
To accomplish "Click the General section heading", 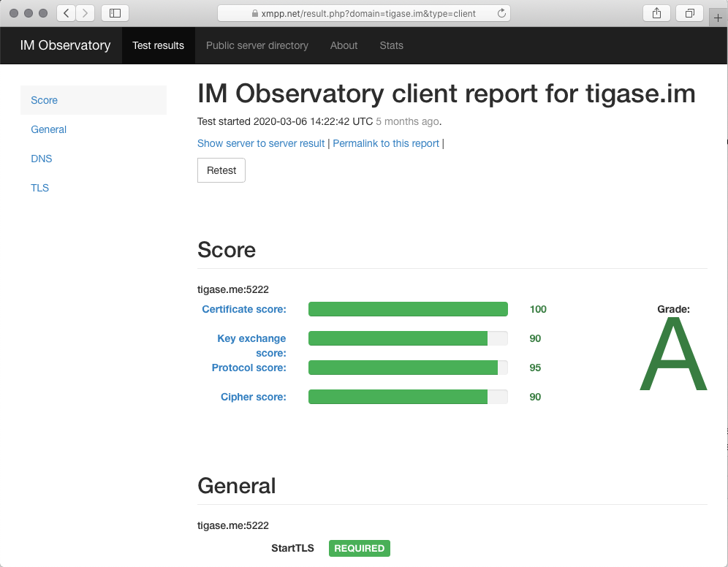I will click(x=236, y=486).
